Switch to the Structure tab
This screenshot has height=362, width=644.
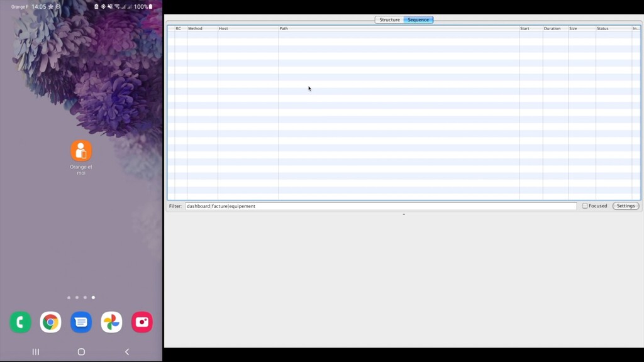[x=389, y=19]
